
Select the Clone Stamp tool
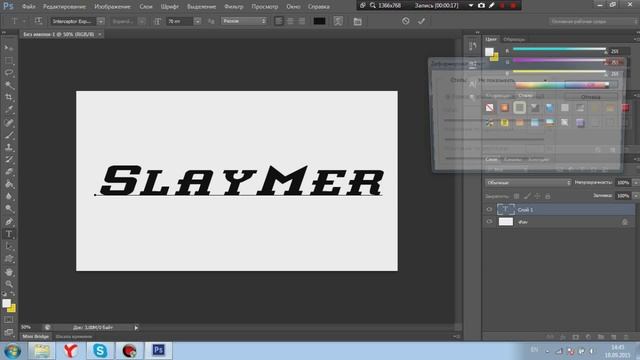coord(9,147)
